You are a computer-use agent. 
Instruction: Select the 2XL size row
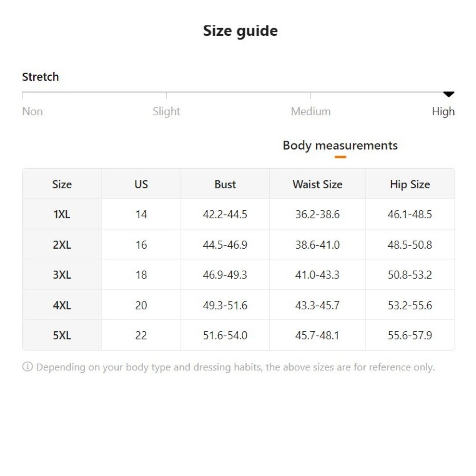[x=62, y=245]
